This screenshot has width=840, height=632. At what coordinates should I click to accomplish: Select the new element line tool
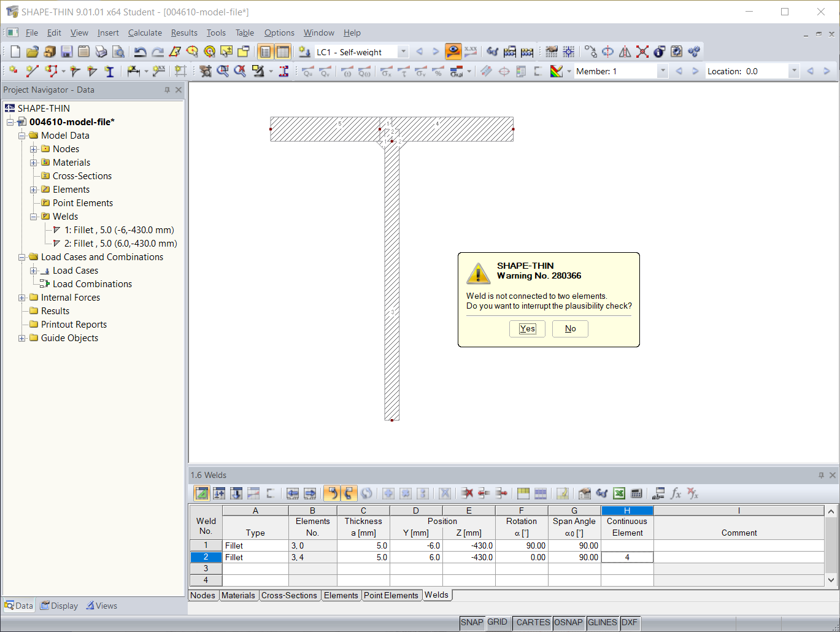[32, 71]
